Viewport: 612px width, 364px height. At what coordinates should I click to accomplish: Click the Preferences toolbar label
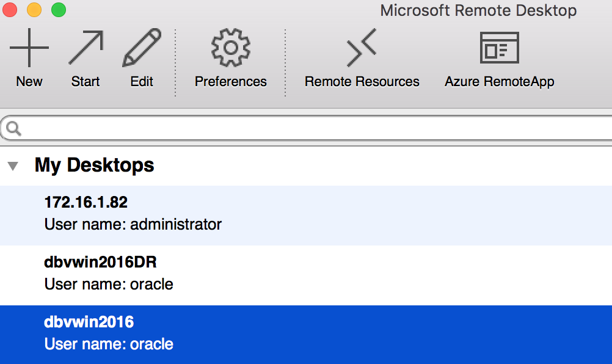click(231, 82)
